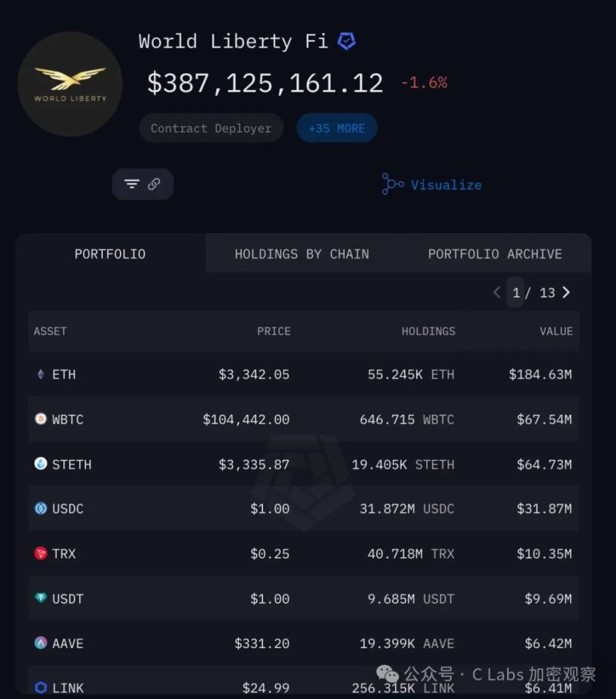Open the Portfolio Archive tab
Image resolution: width=616 pixels, height=699 pixels.
point(494,254)
